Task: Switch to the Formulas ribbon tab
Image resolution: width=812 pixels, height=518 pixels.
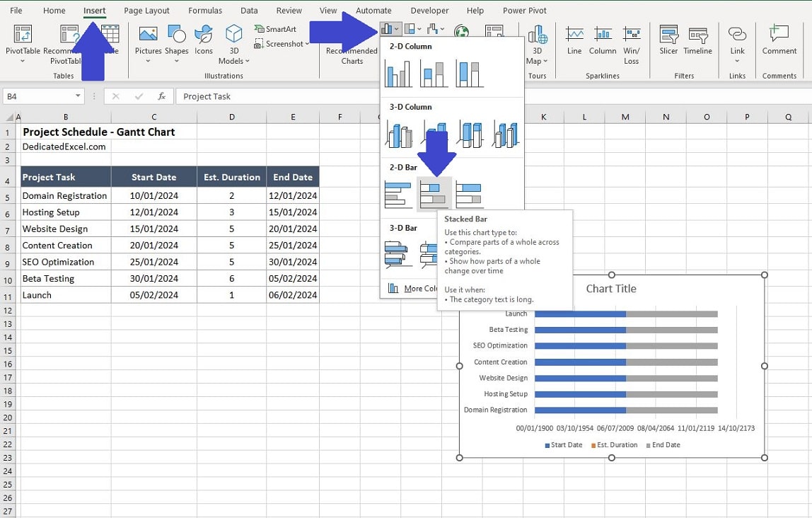Action: point(204,10)
